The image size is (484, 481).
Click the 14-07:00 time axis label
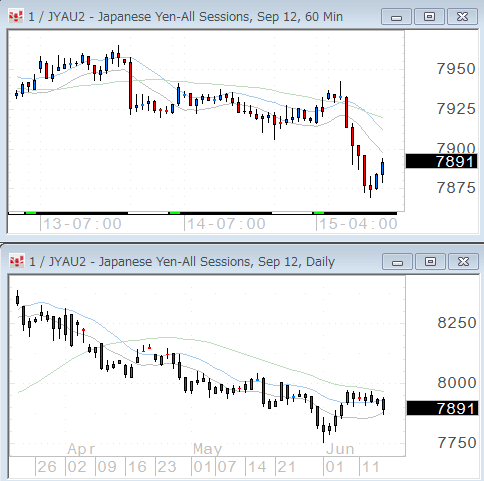click(x=226, y=224)
